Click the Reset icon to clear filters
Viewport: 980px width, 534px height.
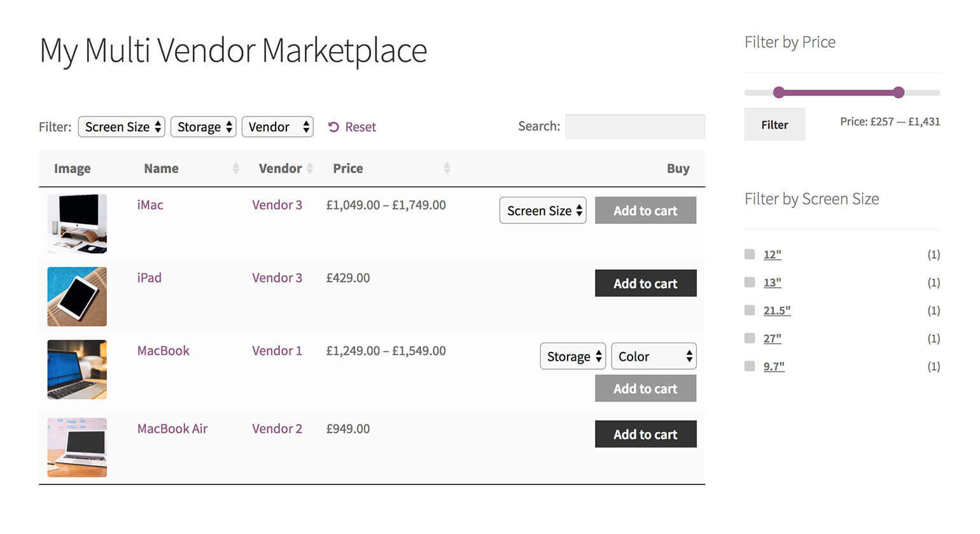click(x=334, y=127)
